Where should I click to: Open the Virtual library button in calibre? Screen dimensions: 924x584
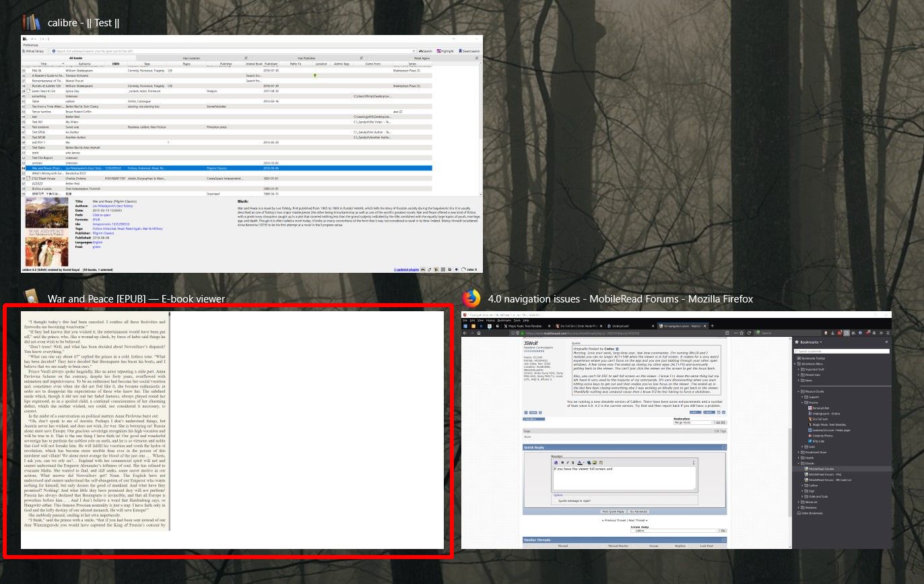[x=34, y=51]
